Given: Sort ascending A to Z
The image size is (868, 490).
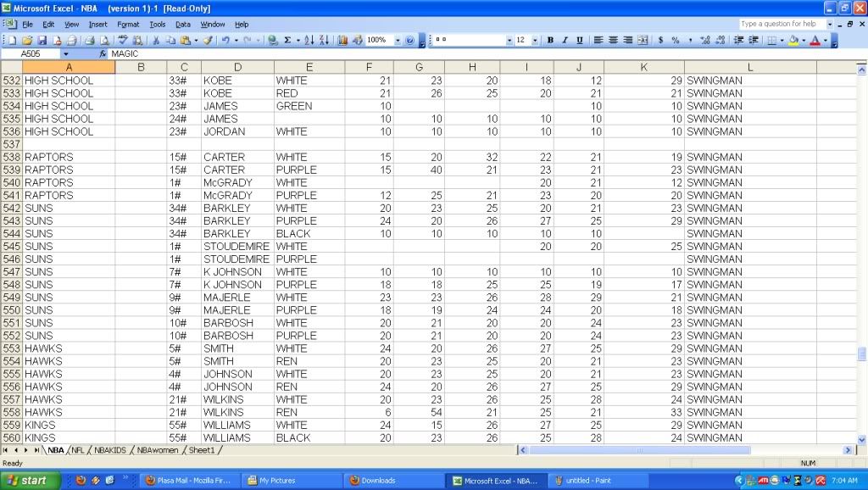Looking at the screenshot, I should pos(309,41).
